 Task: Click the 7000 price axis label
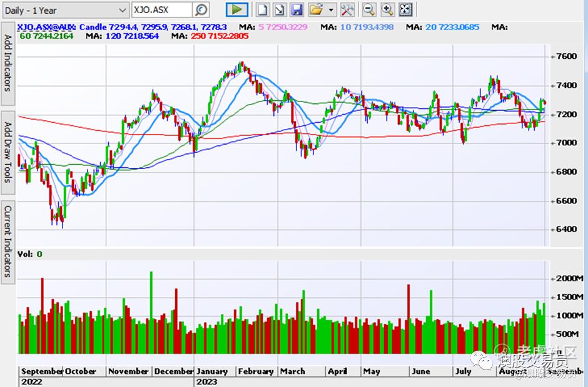(566, 143)
